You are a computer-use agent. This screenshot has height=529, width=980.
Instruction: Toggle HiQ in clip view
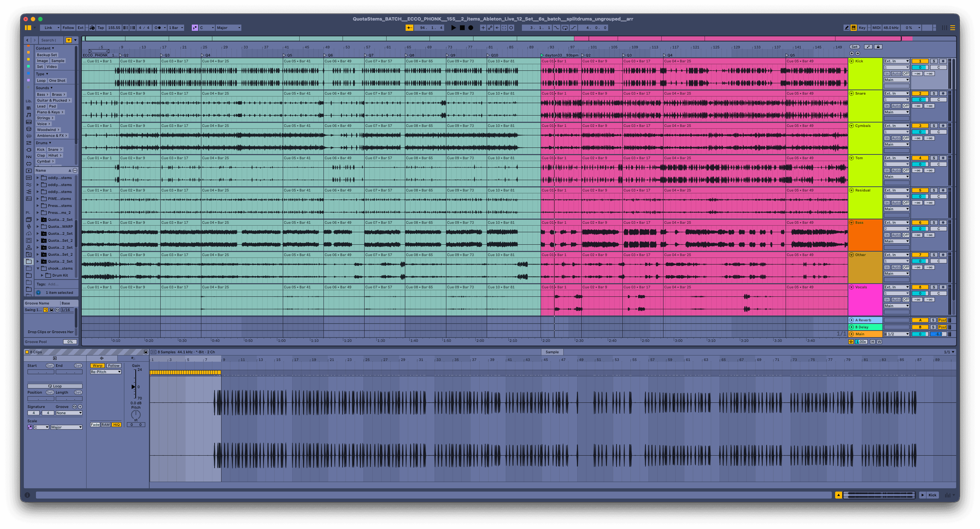tap(116, 425)
